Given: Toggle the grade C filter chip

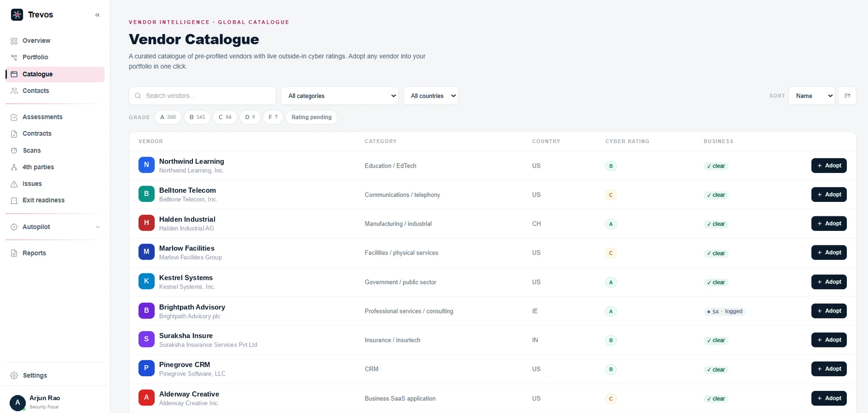Looking at the screenshot, I should click(x=225, y=117).
